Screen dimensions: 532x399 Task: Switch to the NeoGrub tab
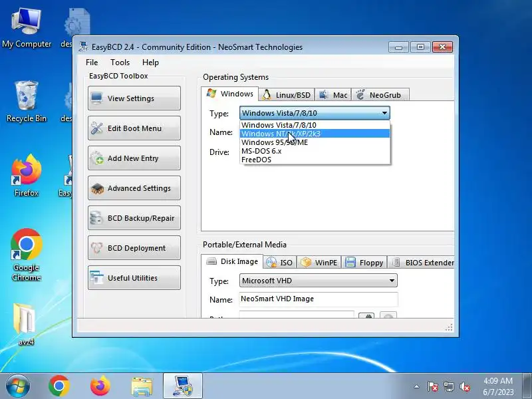pos(380,94)
